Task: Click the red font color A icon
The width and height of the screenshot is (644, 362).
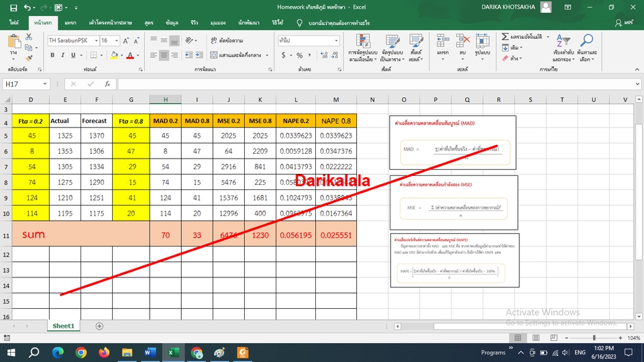Action: click(130, 55)
